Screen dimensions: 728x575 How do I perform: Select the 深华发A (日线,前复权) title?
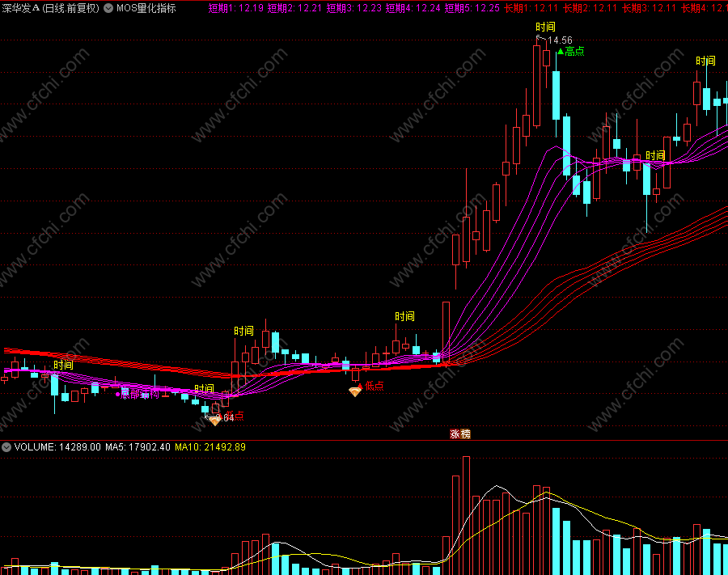[51, 8]
